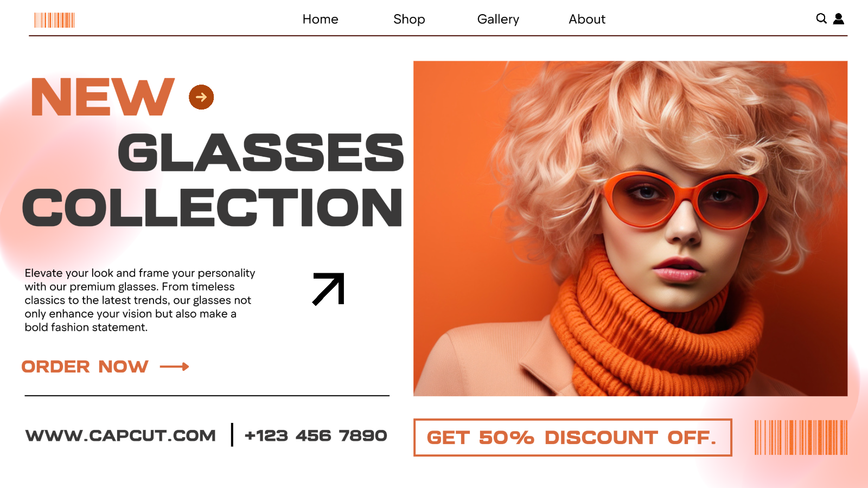Click the phone number +123 456 7890
Screen dimensions: 868x488
316,435
